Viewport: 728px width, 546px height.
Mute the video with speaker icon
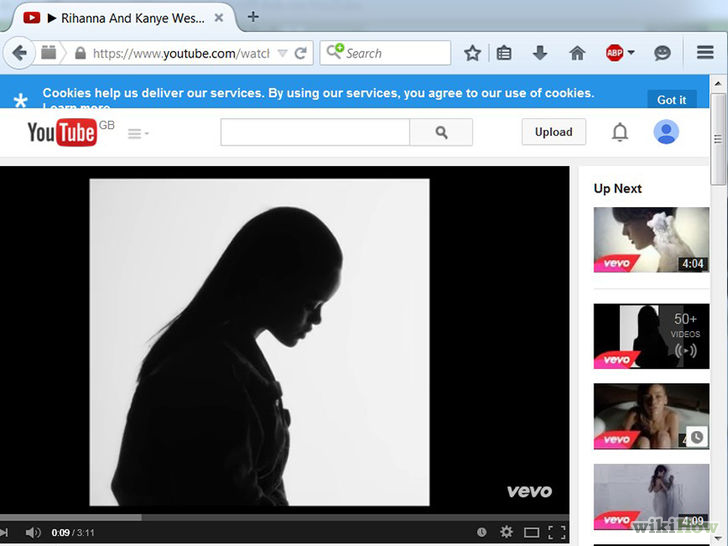pyautogui.click(x=33, y=533)
